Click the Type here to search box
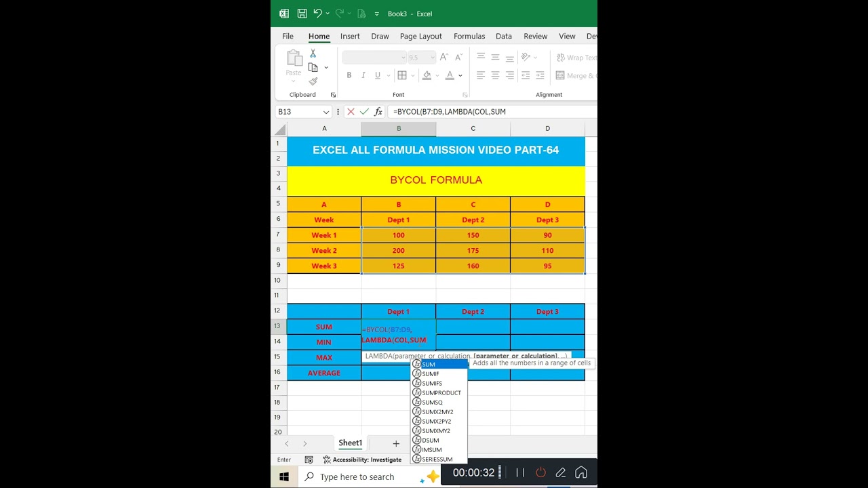Image resolution: width=868 pixels, height=488 pixels. click(x=369, y=477)
